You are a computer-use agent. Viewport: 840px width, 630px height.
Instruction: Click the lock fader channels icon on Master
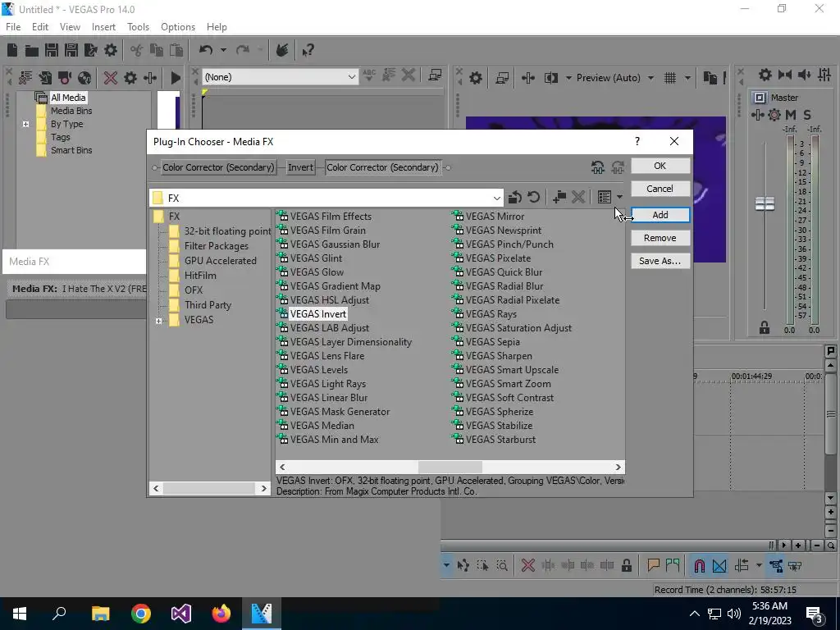tap(765, 327)
